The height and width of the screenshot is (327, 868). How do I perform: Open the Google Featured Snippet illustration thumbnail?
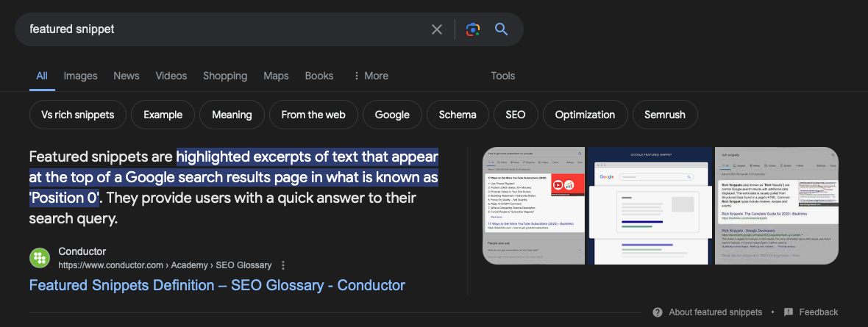pyautogui.click(x=650, y=206)
